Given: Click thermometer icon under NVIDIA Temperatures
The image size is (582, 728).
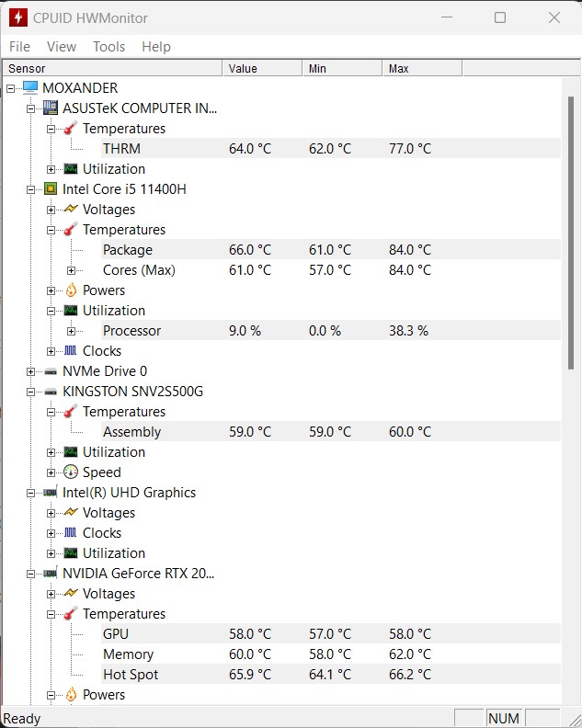Looking at the screenshot, I should pyautogui.click(x=71, y=614).
